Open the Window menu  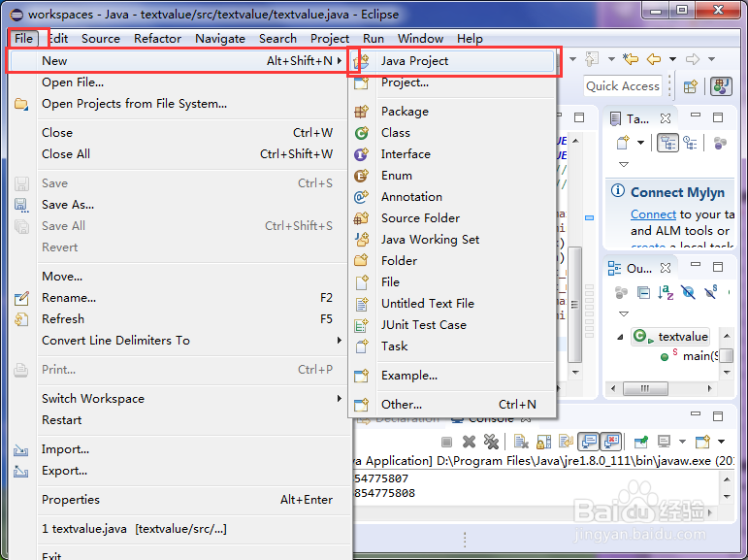coord(420,39)
